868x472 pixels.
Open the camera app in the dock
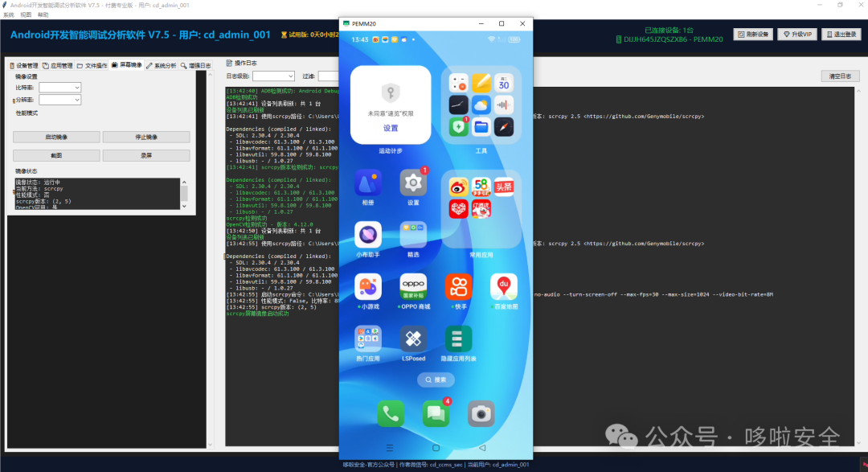[481, 414]
